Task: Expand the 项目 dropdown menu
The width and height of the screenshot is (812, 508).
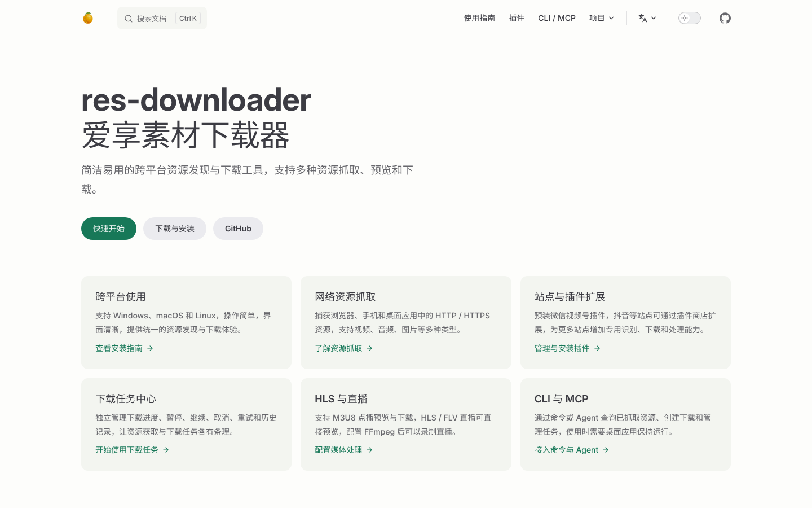Action: 601,18
